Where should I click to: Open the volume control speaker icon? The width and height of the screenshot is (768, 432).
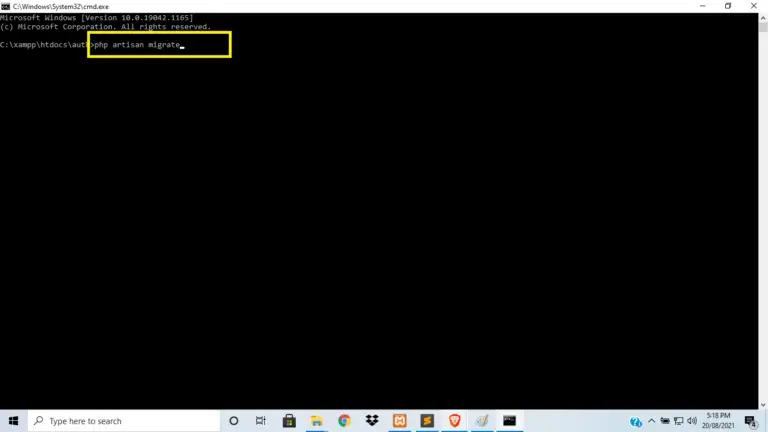coord(692,421)
